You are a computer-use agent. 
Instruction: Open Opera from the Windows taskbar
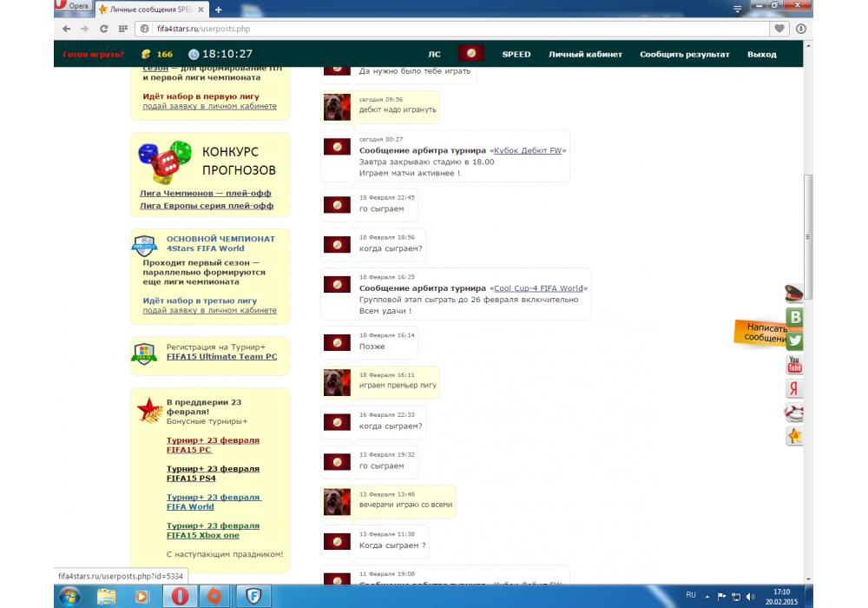181,596
